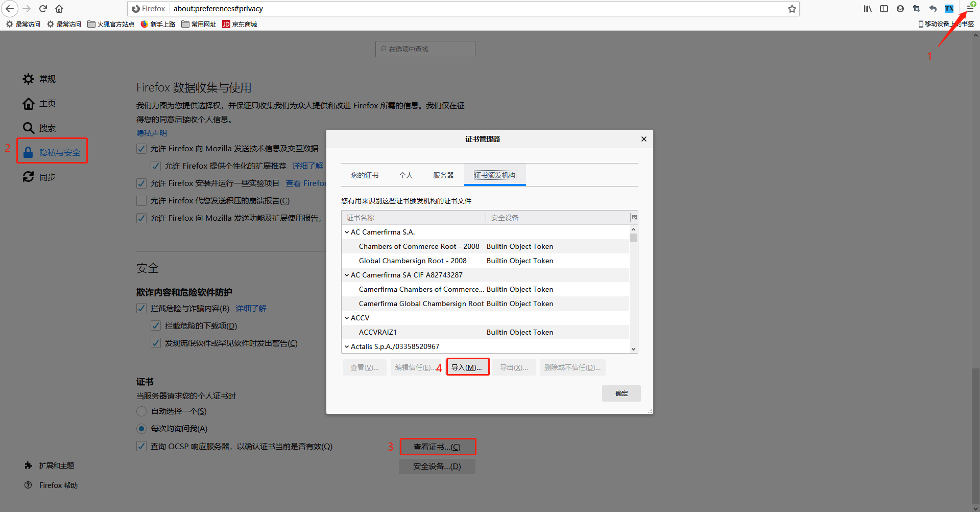This screenshot has width=980, height=512.
Task: Select the 每次均询问我 radio button
Action: (141, 429)
